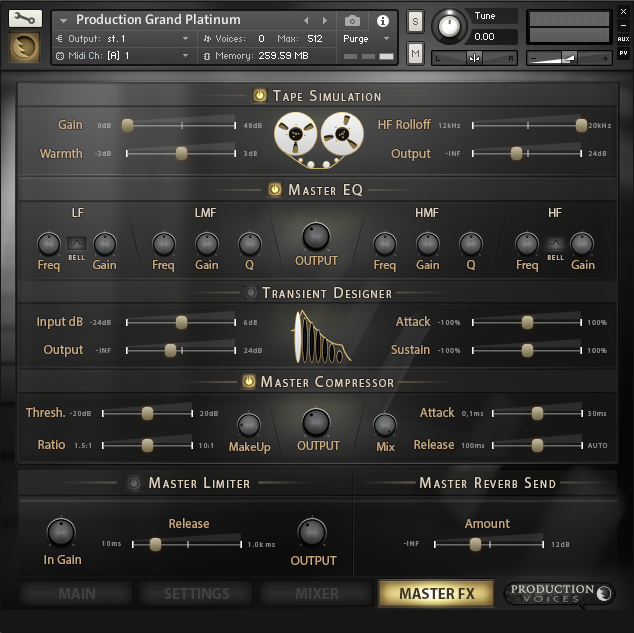Image resolution: width=634 pixels, height=633 pixels.
Task: Click the LMF Freq knob
Action: (164, 244)
